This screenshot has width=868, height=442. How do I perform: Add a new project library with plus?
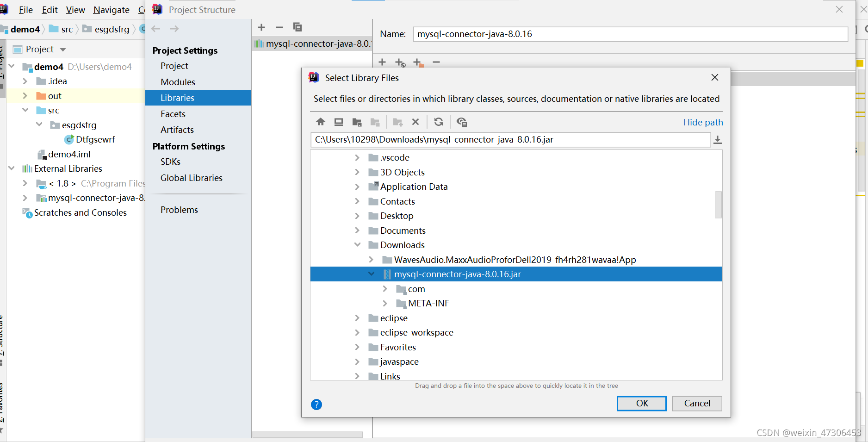[261, 27]
